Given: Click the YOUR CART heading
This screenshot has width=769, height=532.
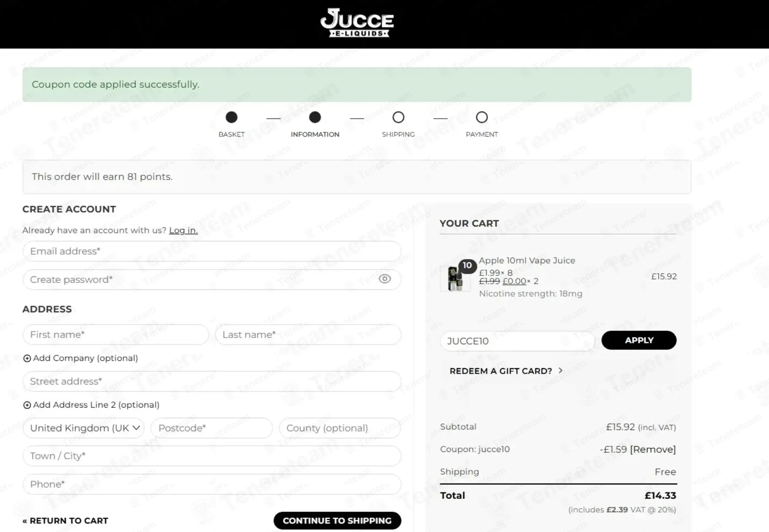Looking at the screenshot, I should 469,223.
